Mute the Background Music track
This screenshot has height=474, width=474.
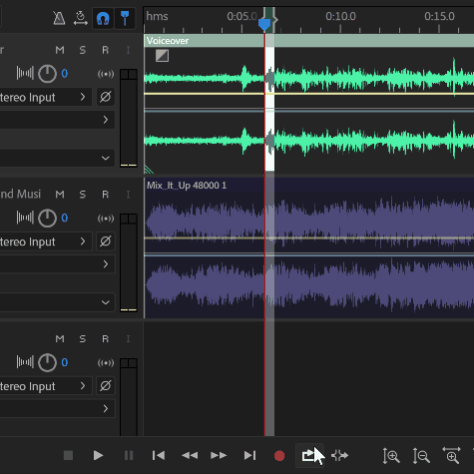point(60,194)
